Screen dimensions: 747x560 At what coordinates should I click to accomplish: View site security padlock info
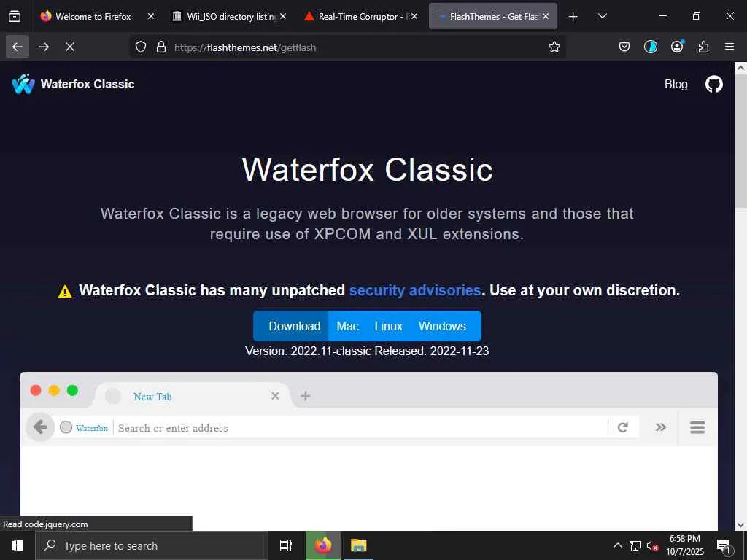161,47
